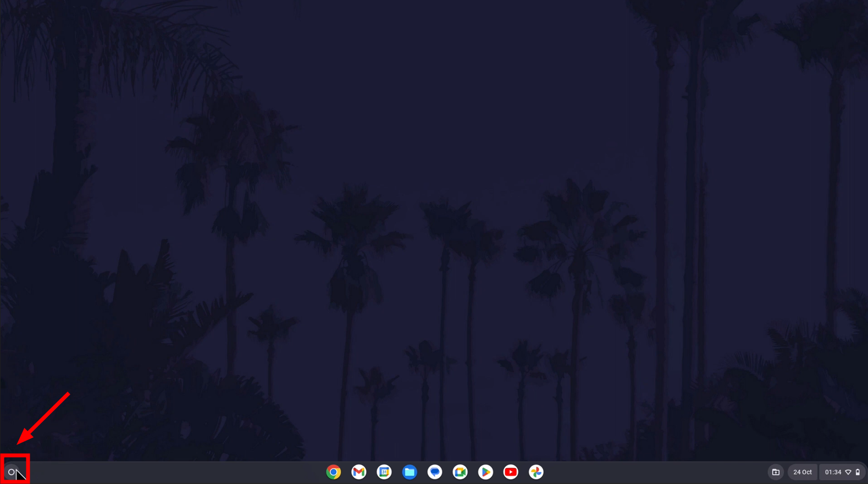Screen dimensions: 868x484
Task: Start Google Meet from the shelf
Action: (460, 472)
